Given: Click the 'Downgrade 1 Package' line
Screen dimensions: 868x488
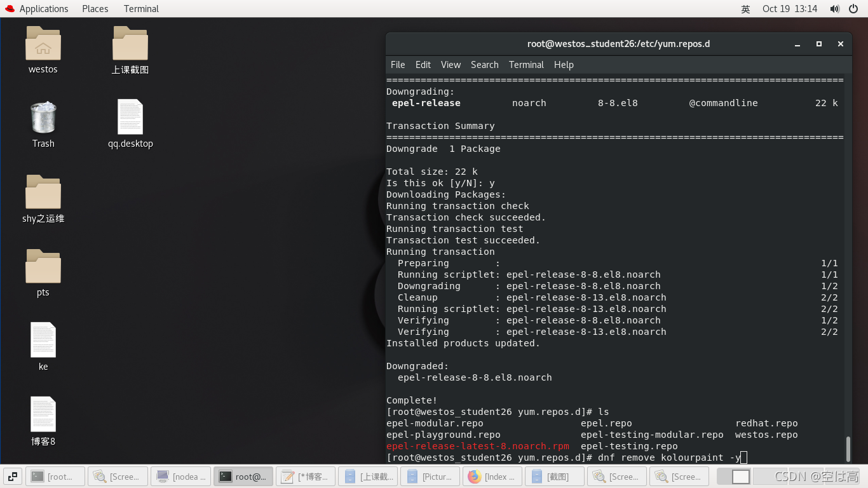Looking at the screenshot, I should [x=444, y=149].
